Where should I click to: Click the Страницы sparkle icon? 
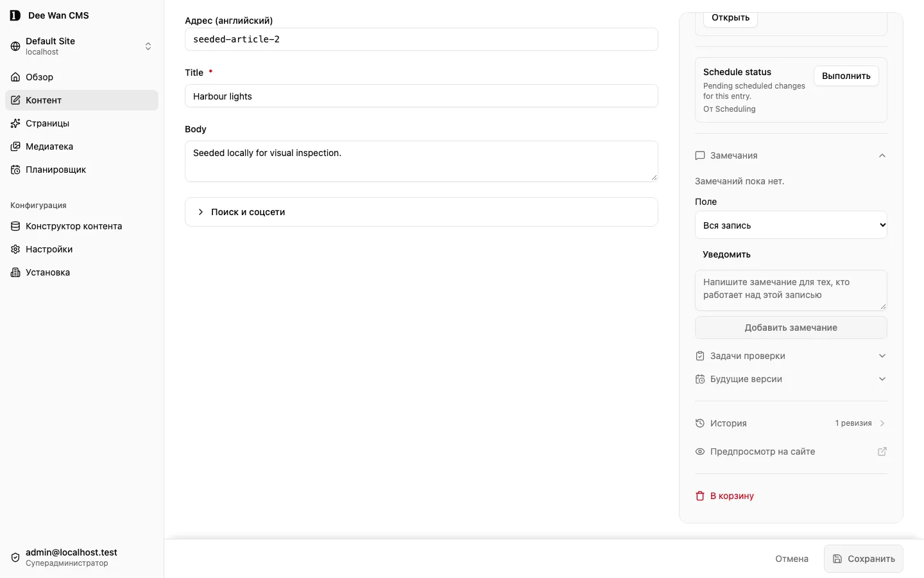tap(15, 123)
